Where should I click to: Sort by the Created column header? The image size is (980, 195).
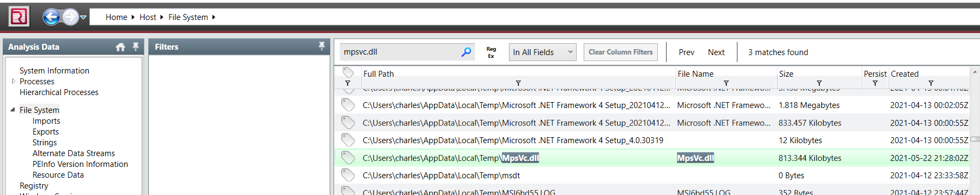point(905,74)
